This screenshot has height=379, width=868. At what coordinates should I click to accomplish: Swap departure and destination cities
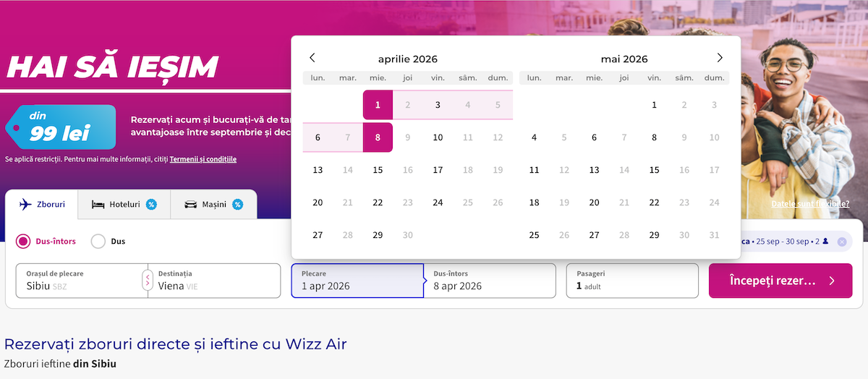click(x=148, y=281)
